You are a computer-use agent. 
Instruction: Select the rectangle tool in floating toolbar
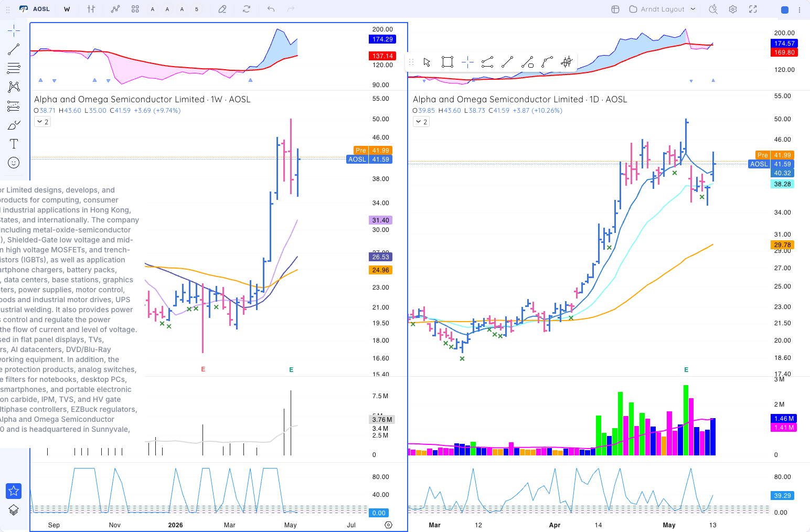pos(447,62)
